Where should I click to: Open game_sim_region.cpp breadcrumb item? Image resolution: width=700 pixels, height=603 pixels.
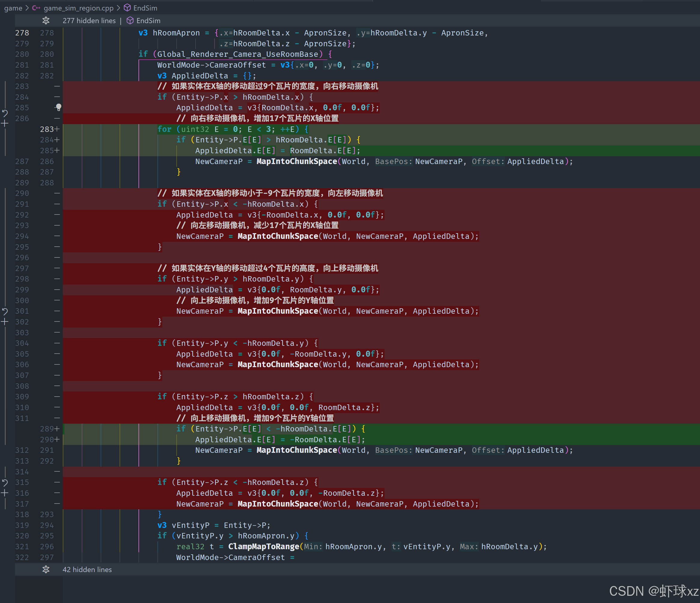(78, 8)
